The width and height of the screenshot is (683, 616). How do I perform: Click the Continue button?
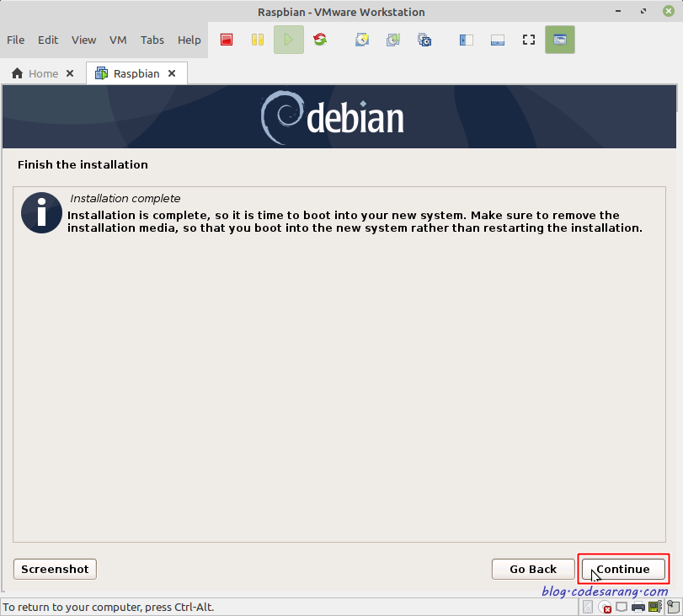tap(623, 569)
